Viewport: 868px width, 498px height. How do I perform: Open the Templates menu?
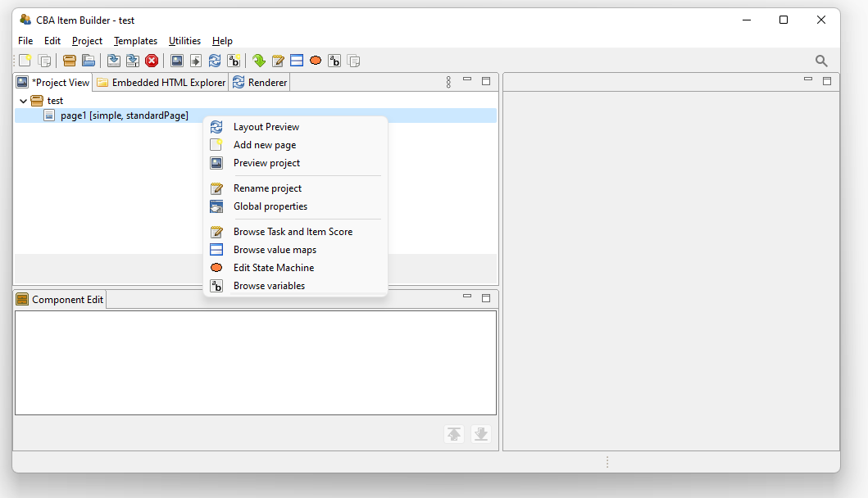tap(135, 41)
